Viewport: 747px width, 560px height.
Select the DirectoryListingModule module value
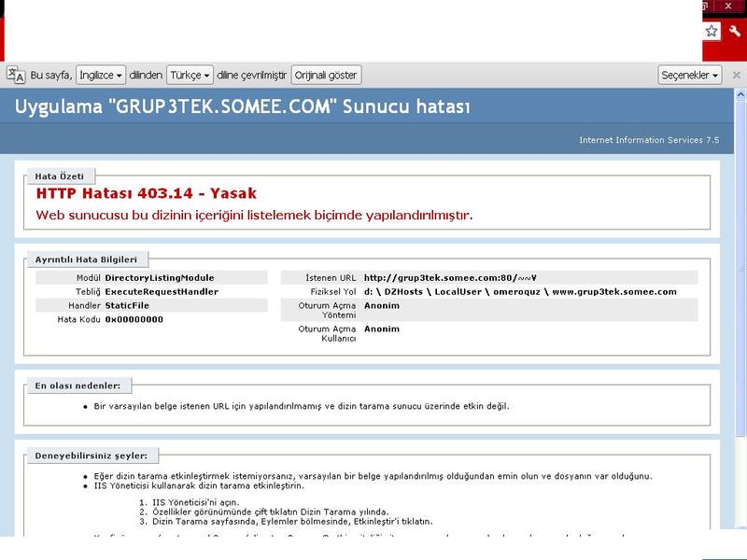[x=160, y=277]
